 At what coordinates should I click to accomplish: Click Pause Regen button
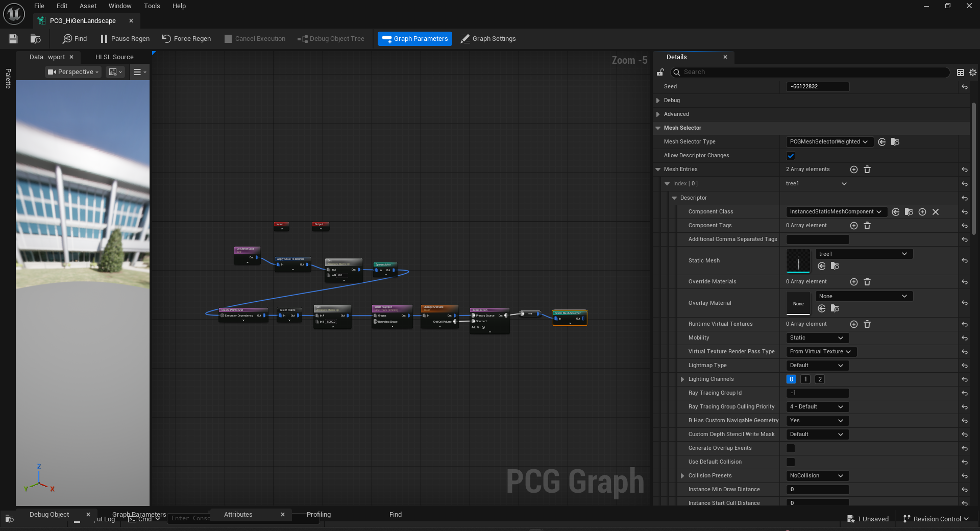pos(125,39)
